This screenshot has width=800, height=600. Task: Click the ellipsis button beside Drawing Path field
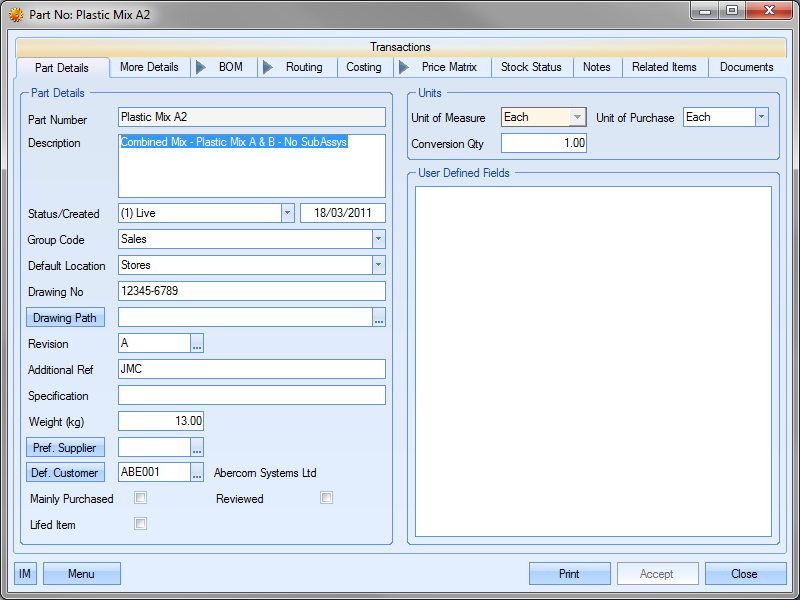click(379, 318)
